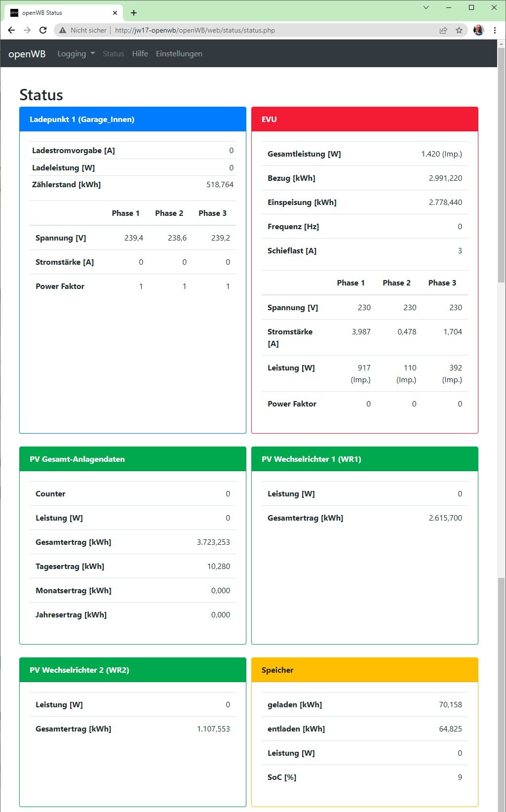Screen dimensions: 506x812
Task: Click EVU Gesamtleistung value 1.420 (Imp.)
Action: (x=442, y=154)
